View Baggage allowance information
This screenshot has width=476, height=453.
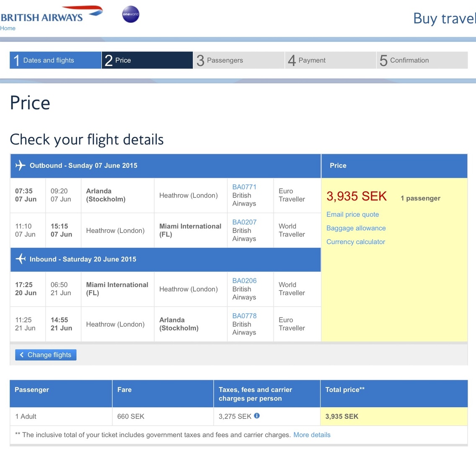[356, 228]
